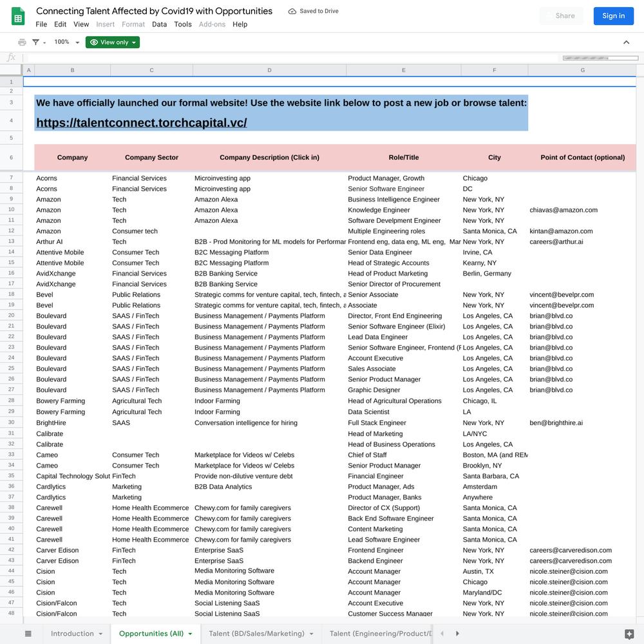Switch to the Introduction sheet tab
This screenshot has height=644, width=644.
pyautogui.click(x=72, y=634)
